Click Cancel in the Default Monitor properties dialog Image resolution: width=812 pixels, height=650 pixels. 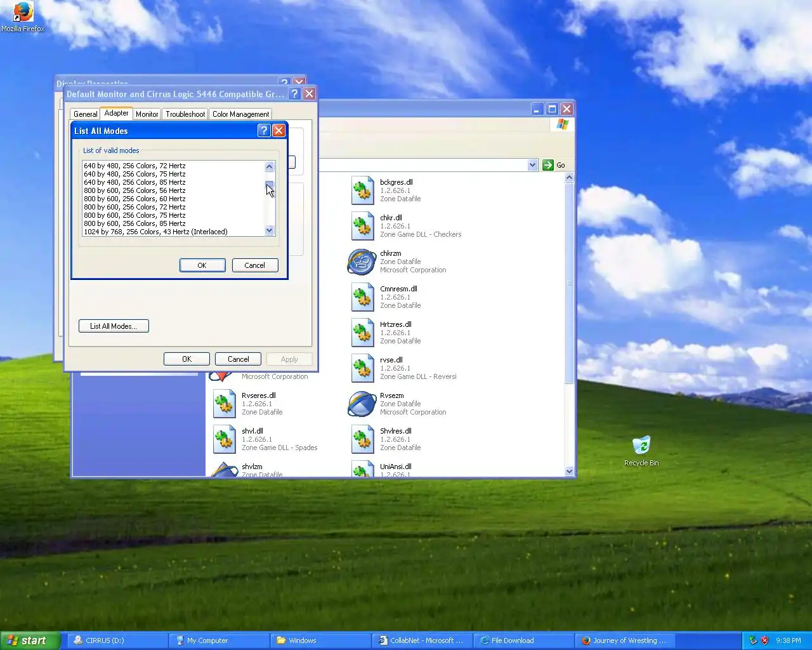coord(239,359)
